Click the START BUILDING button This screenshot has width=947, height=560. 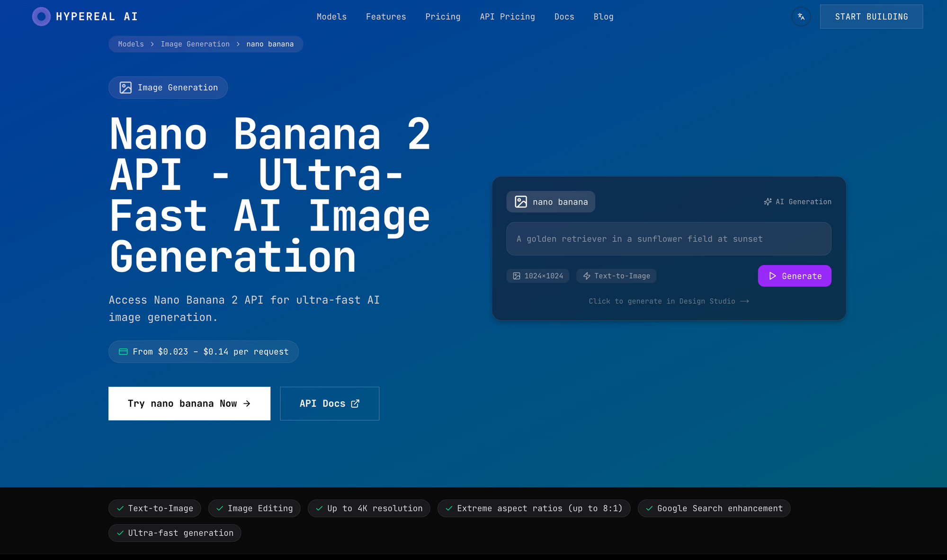871,17
